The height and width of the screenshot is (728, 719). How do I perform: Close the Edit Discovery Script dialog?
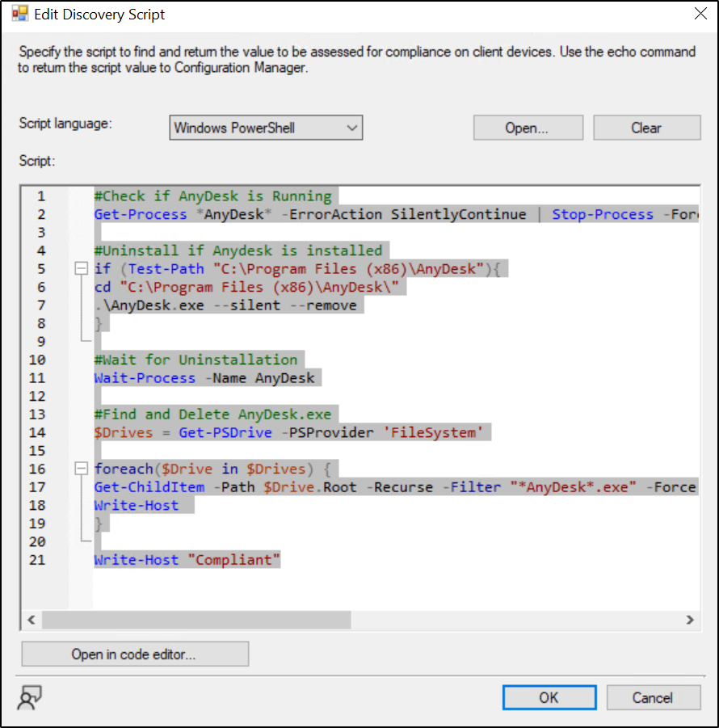coord(700,14)
